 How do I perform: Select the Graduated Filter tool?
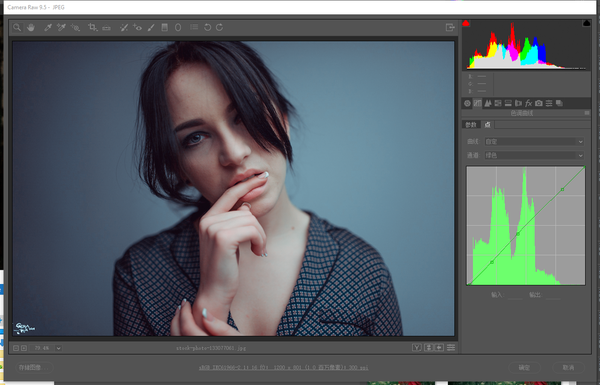[x=165, y=27]
